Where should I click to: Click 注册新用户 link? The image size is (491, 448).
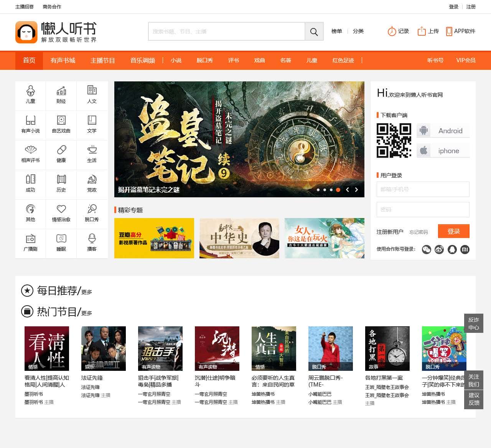coord(390,232)
